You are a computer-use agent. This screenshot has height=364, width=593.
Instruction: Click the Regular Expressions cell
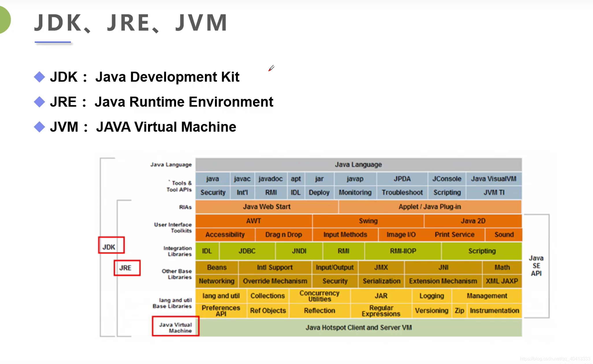(381, 311)
